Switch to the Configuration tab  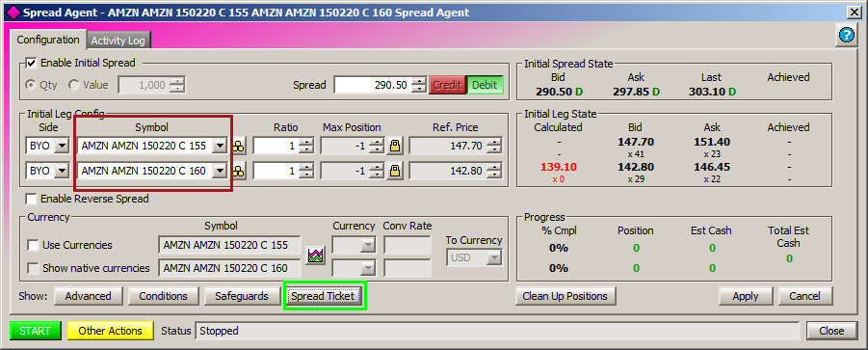tap(47, 40)
